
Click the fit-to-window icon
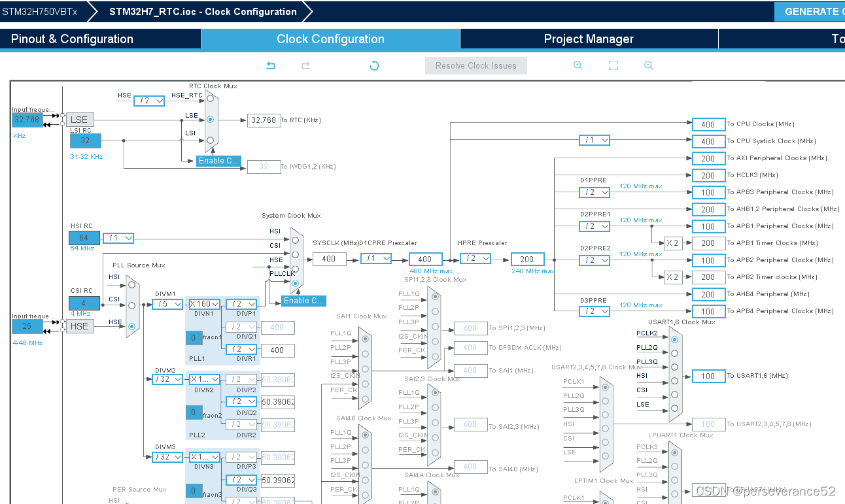(x=613, y=65)
